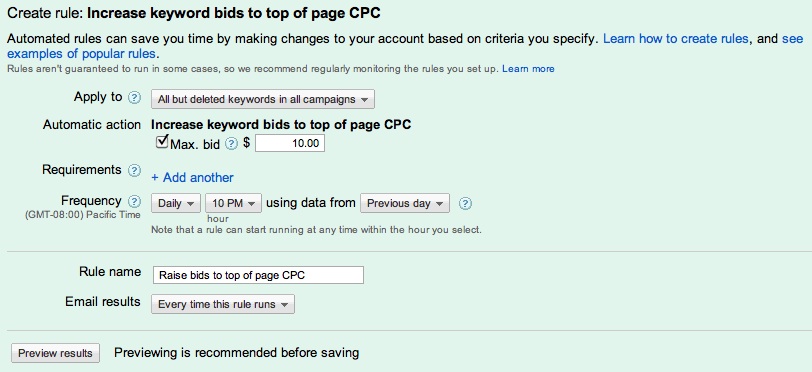
Task: Follow the see examples of popular rules link
Action: coord(405,46)
